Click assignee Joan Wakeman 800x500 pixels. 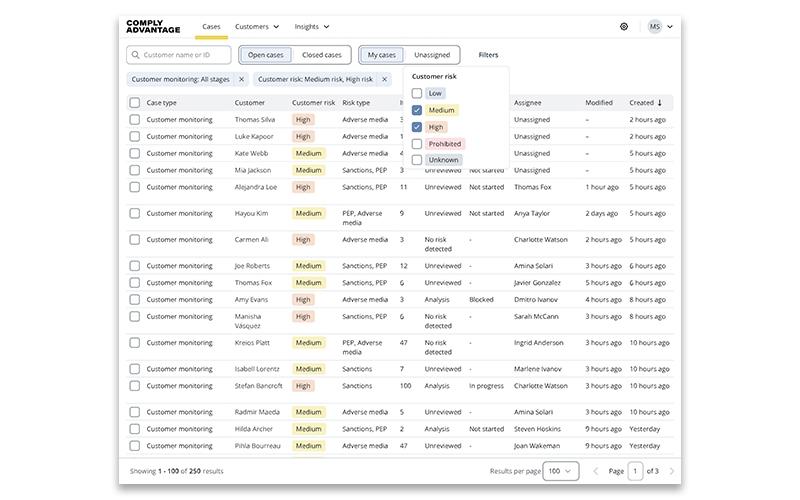coord(537,445)
